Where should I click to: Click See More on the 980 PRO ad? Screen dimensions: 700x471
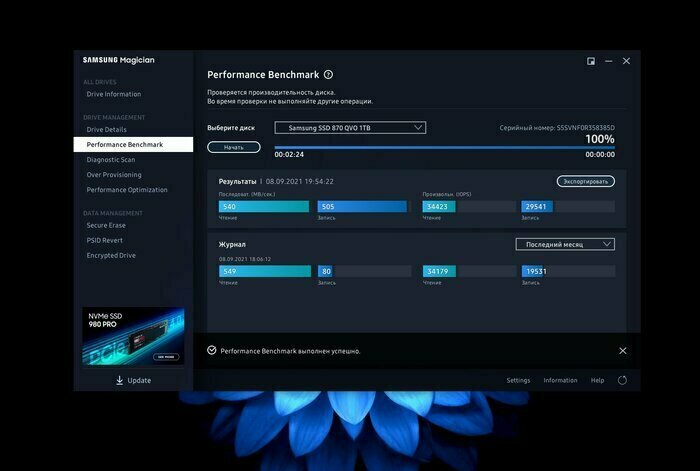(166, 357)
